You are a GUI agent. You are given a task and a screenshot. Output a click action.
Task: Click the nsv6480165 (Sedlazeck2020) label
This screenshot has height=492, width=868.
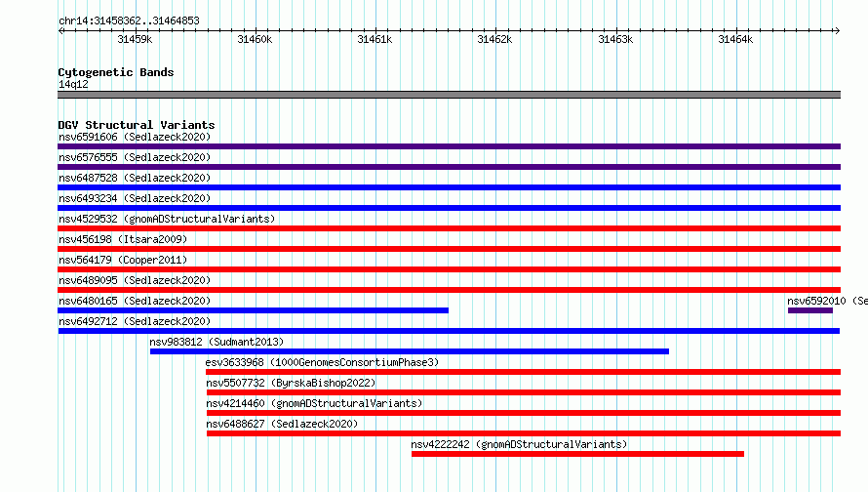coord(135,301)
